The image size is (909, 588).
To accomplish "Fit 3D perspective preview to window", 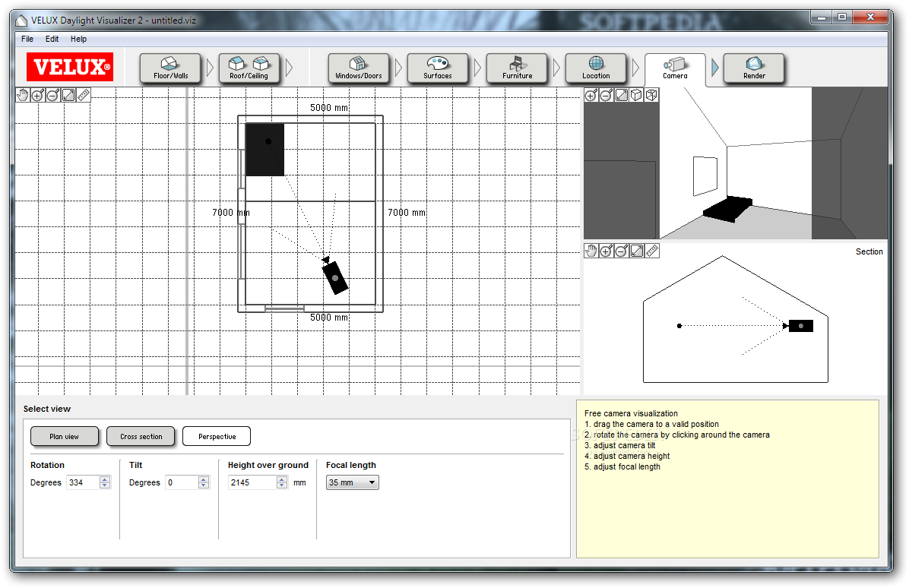I will [622, 95].
